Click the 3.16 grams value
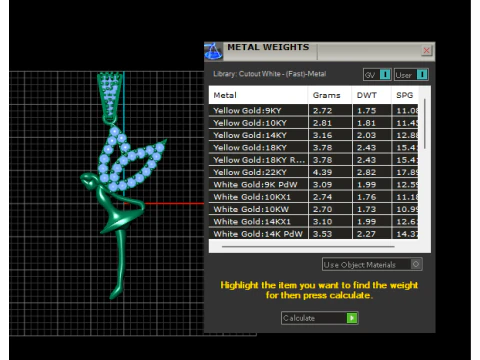 322,135
